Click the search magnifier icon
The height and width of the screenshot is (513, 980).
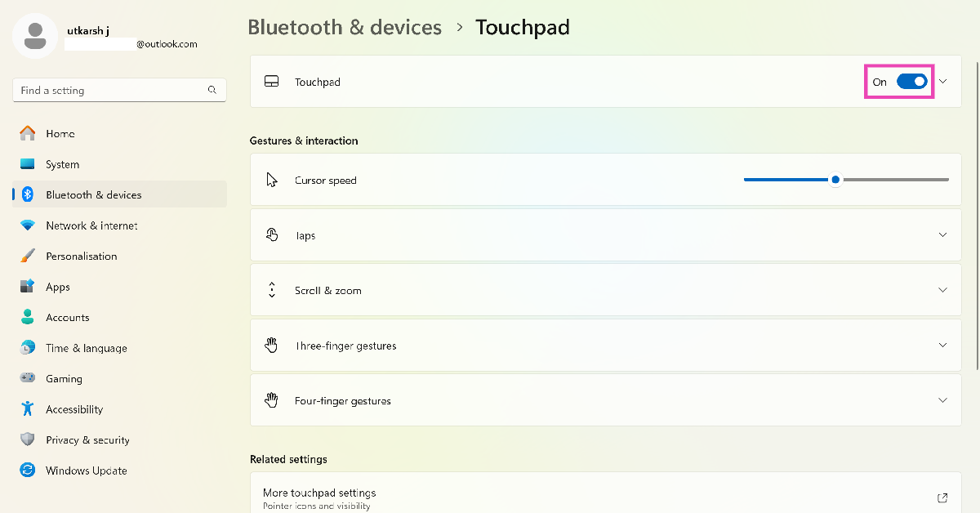point(212,90)
